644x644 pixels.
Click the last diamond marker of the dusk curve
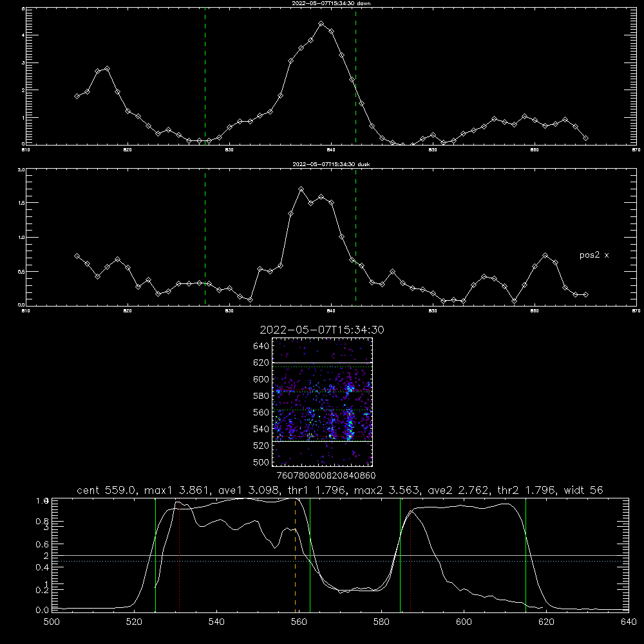click(585, 294)
